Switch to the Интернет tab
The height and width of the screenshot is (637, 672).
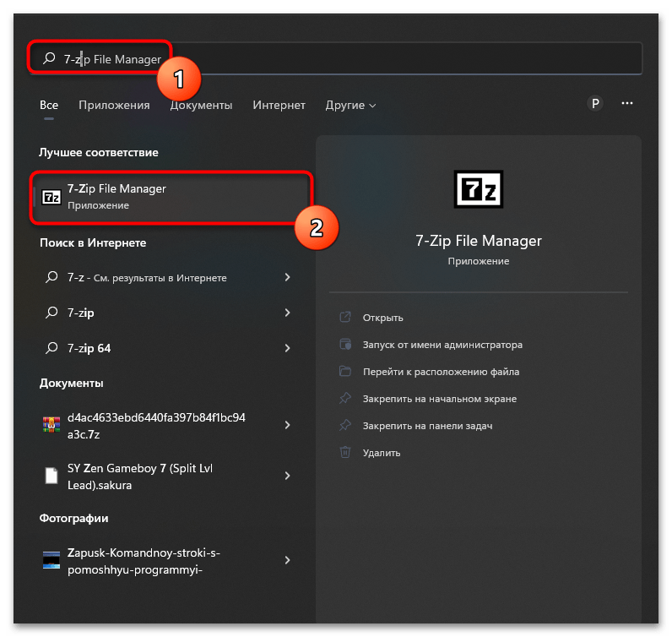point(279,105)
